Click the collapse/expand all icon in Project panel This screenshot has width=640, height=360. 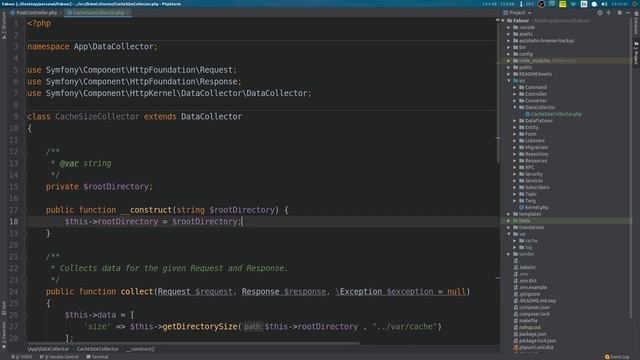click(609, 13)
